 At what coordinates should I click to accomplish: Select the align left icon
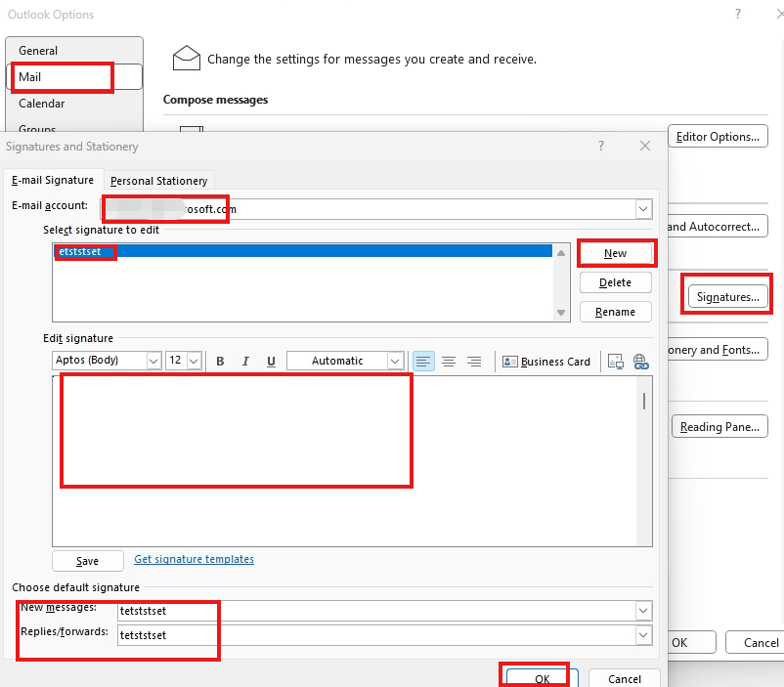coord(423,361)
